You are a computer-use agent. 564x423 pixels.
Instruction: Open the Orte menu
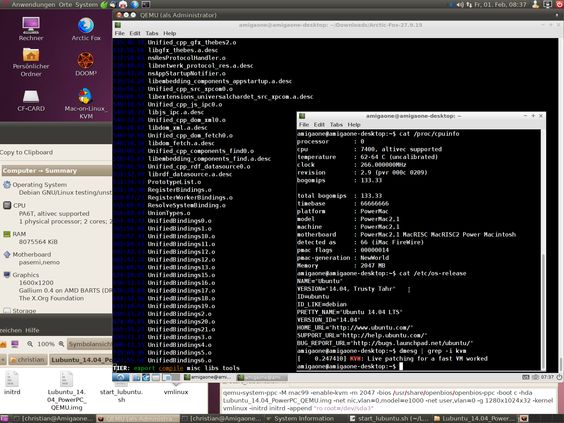65,4
